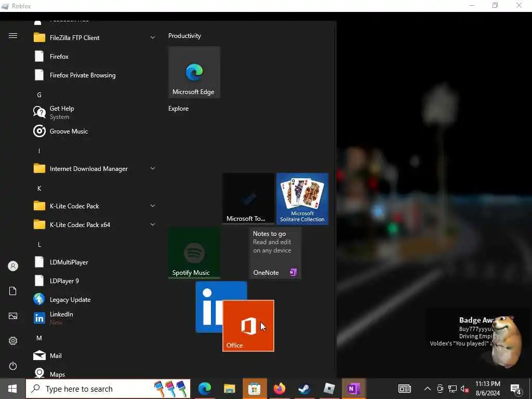Open the Microsoft To Do tile
The width and height of the screenshot is (532, 399).
tap(248, 199)
